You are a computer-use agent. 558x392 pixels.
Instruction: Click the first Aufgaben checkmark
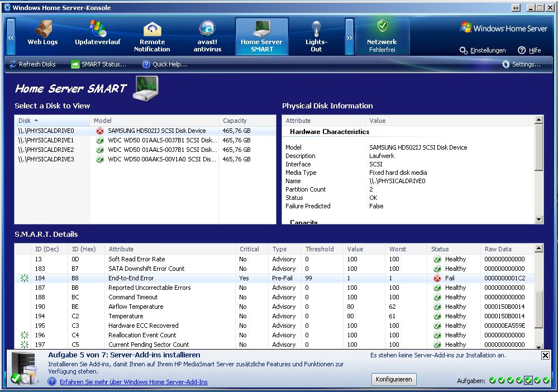(x=493, y=381)
